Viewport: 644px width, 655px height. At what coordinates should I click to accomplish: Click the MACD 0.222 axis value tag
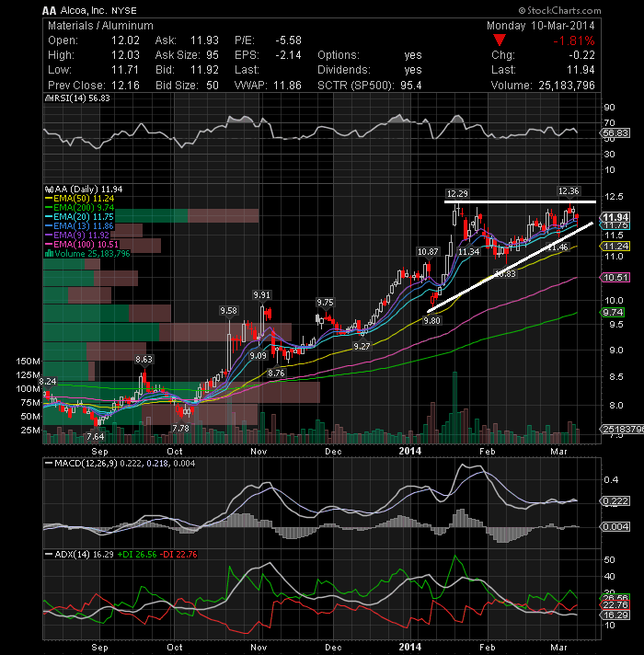[615, 500]
